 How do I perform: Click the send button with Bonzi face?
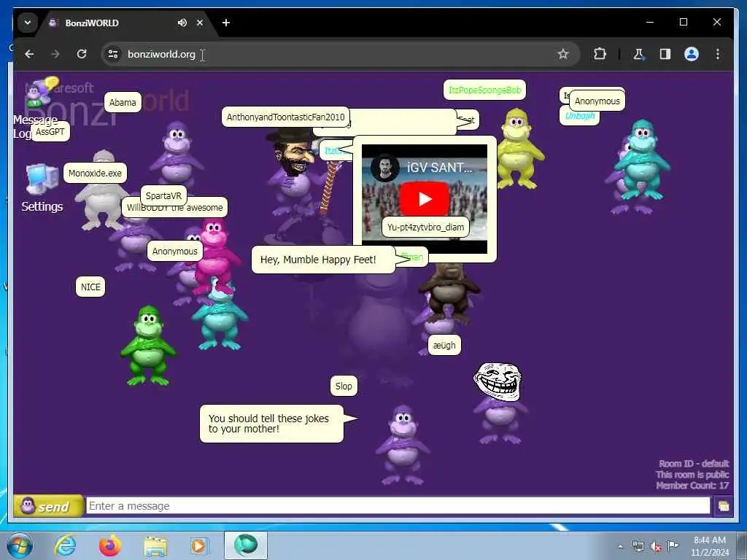48,506
